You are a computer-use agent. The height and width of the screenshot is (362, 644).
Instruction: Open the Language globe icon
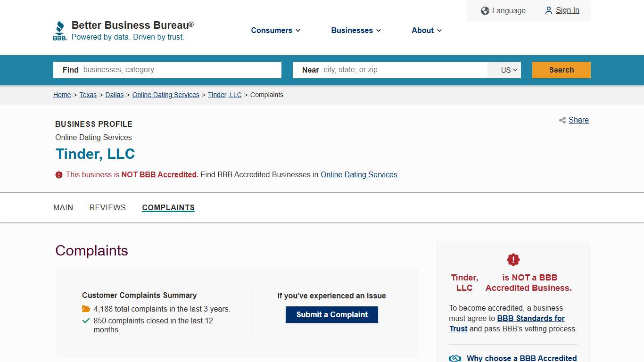pyautogui.click(x=485, y=10)
